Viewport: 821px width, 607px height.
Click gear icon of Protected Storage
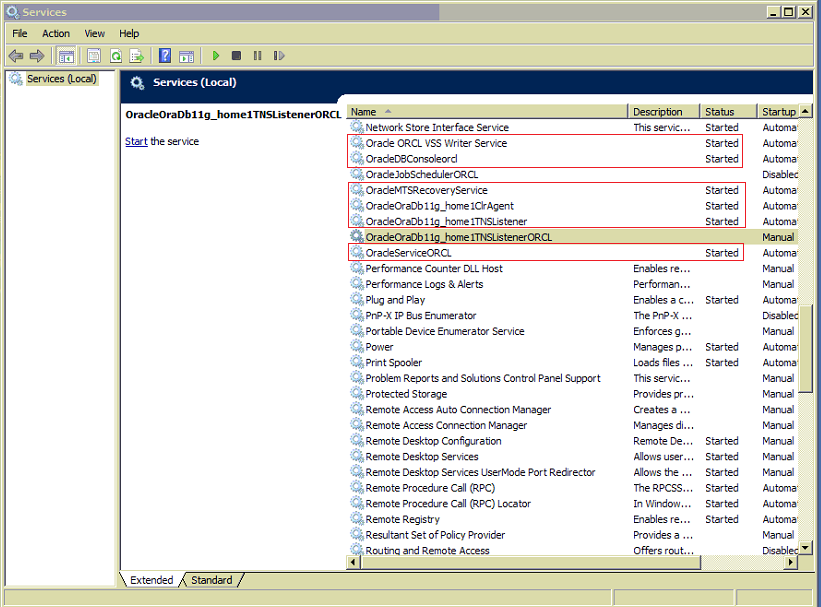tap(357, 393)
